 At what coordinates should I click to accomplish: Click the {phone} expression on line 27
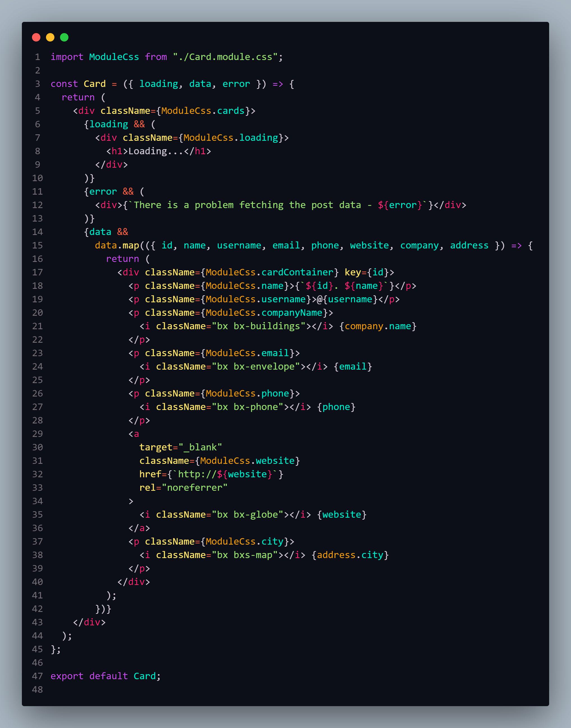[336, 407]
